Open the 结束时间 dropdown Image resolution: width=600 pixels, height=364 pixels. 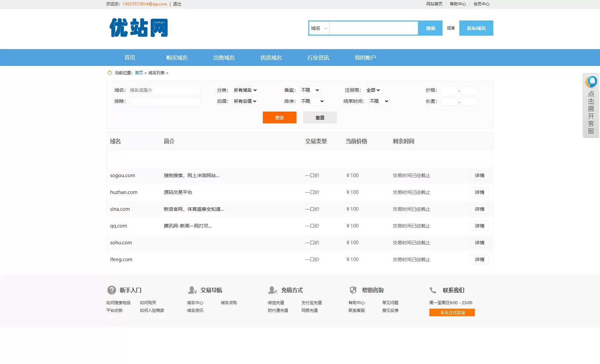click(x=379, y=101)
